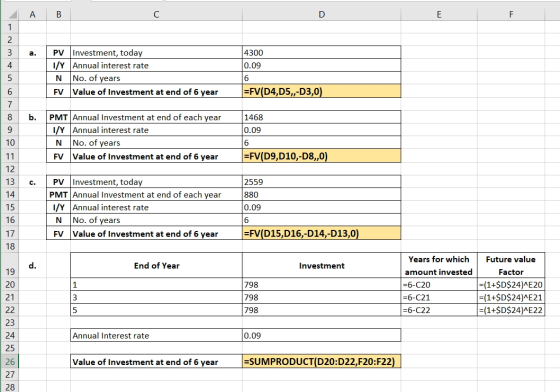
Task: Select column C header
Action: pos(156,15)
